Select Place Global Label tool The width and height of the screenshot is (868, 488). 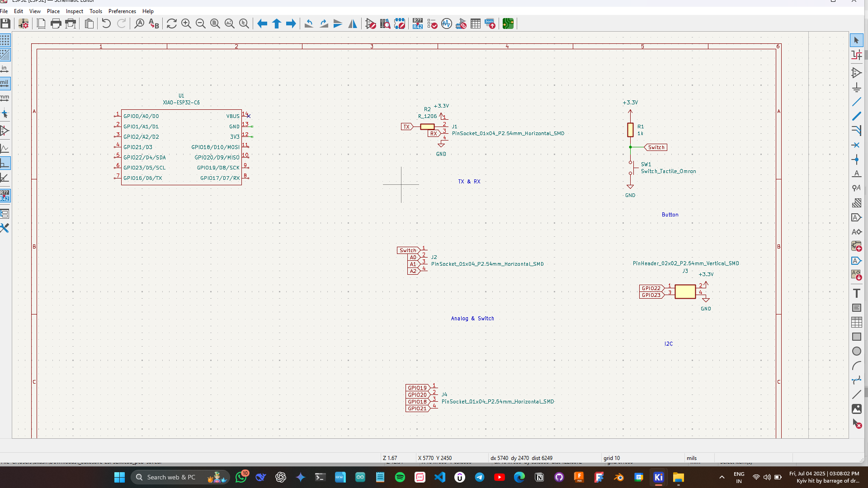856,217
